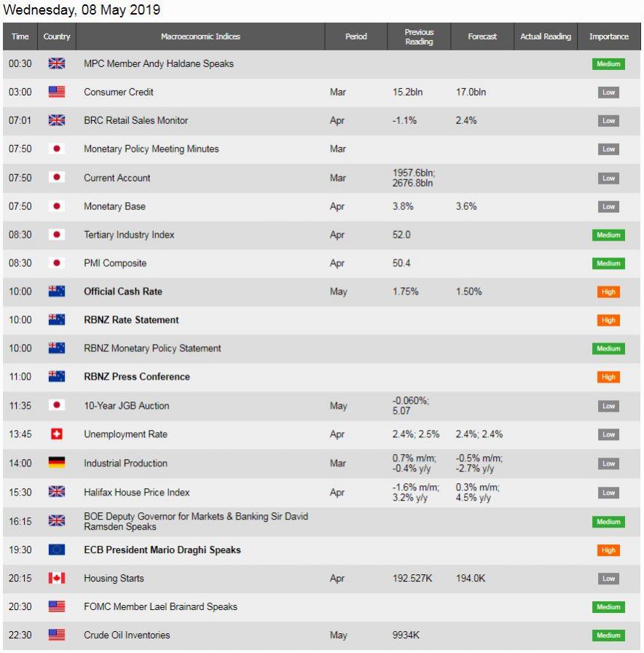Click the US flag beside FOMC Member Lael Brainard Speaks
Screen dimensions: 644x653
coord(57,606)
